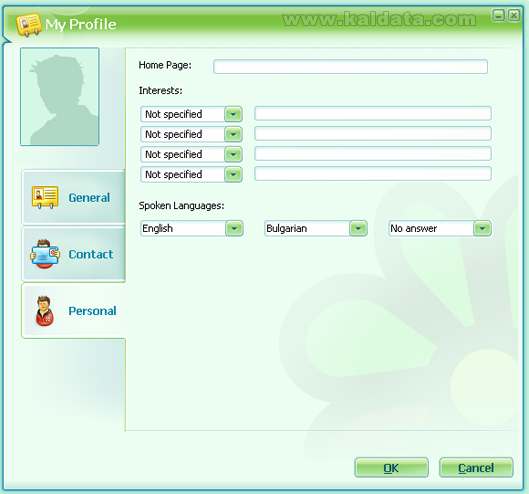Click the Contact envelope icon
The image size is (529, 494).
click(x=45, y=254)
